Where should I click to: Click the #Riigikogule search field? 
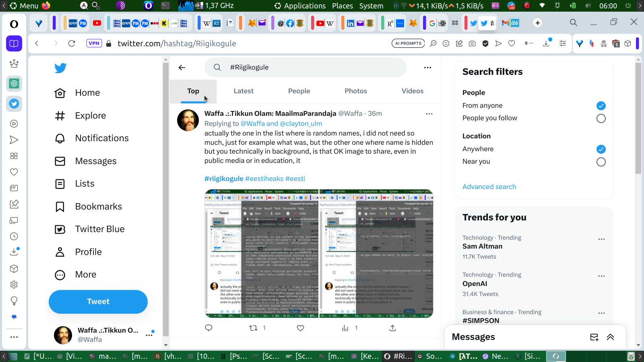click(305, 68)
